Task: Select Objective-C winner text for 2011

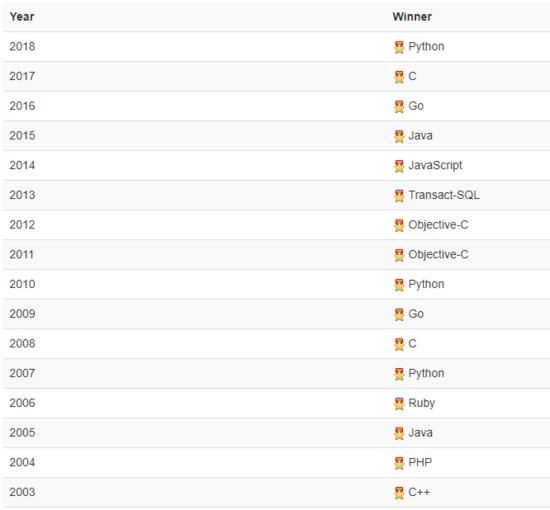Action: 438,255
